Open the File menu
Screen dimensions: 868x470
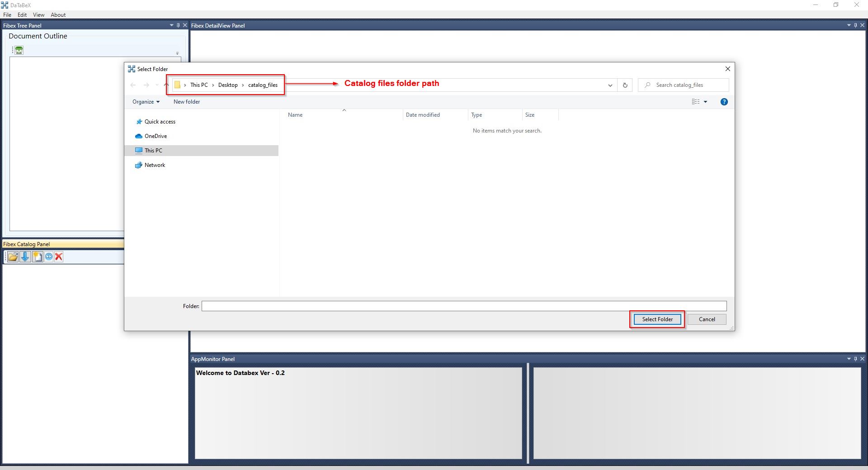7,15
